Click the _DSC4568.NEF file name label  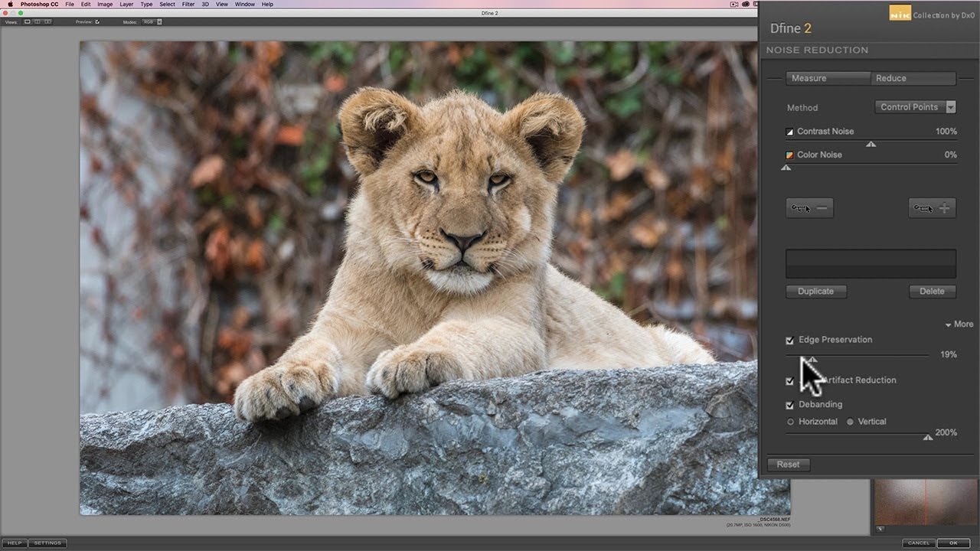[773, 520]
